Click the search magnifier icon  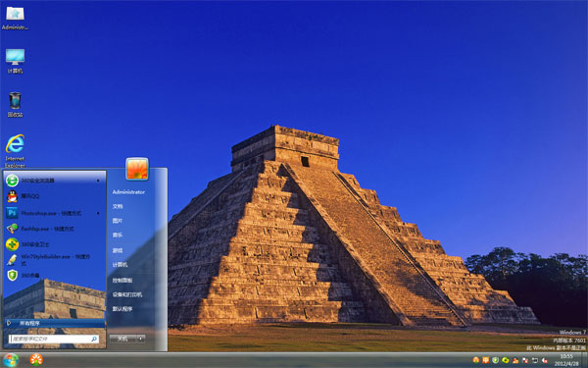94,340
